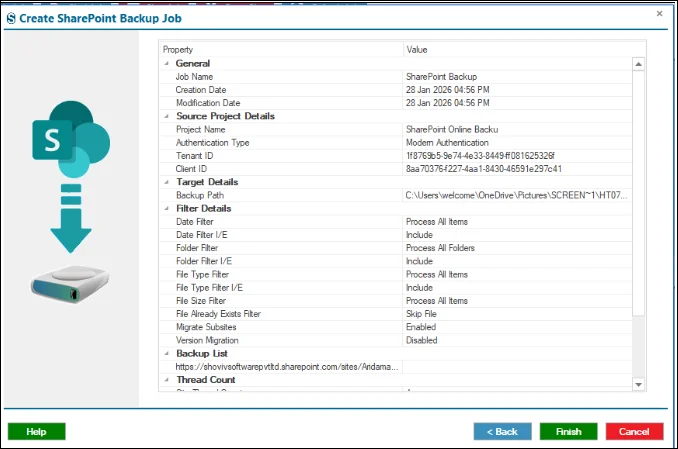
Task: Click the 'Skip File' value
Action: tap(421, 314)
